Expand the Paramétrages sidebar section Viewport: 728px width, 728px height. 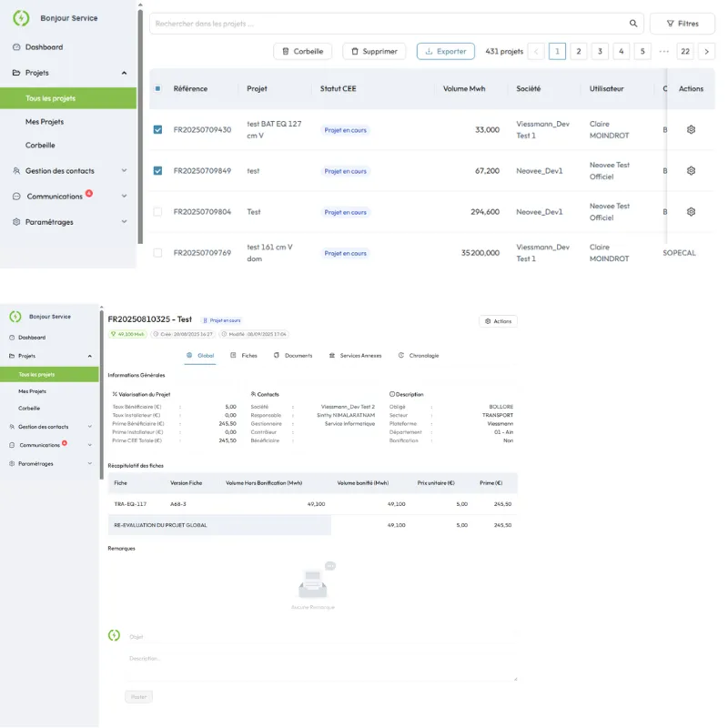124,221
